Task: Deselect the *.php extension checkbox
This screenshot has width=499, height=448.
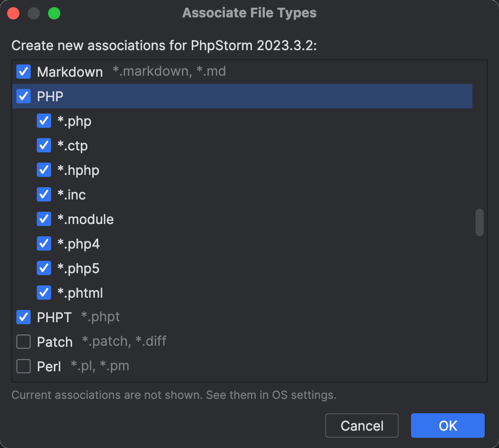Action: 44,121
